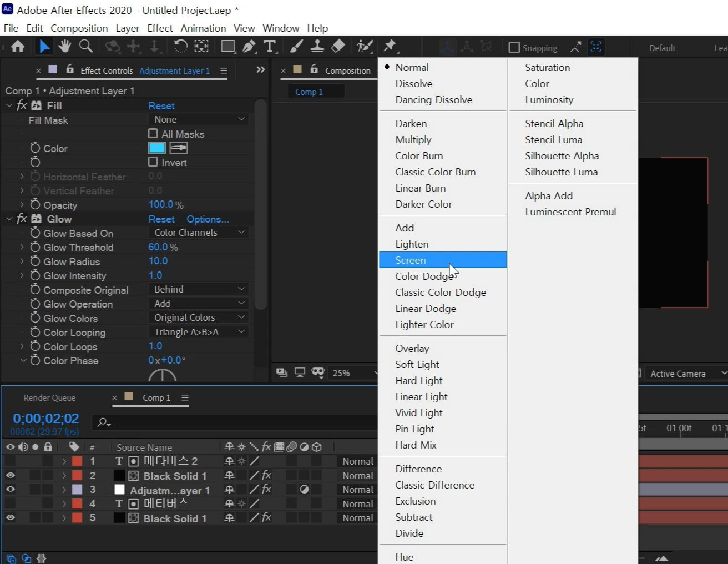
Task: Open the Fill Mask None dropdown
Action: pyautogui.click(x=198, y=119)
